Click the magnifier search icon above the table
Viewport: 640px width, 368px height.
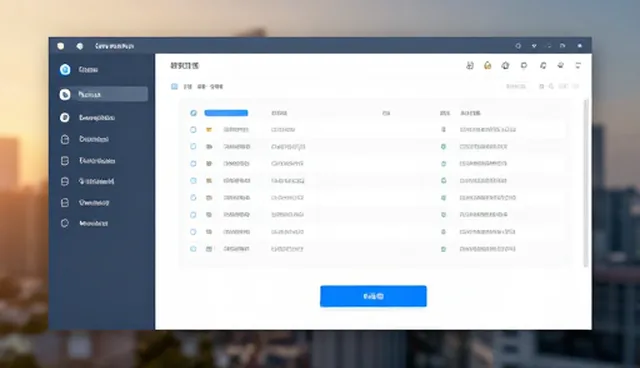tap(551, 86)
